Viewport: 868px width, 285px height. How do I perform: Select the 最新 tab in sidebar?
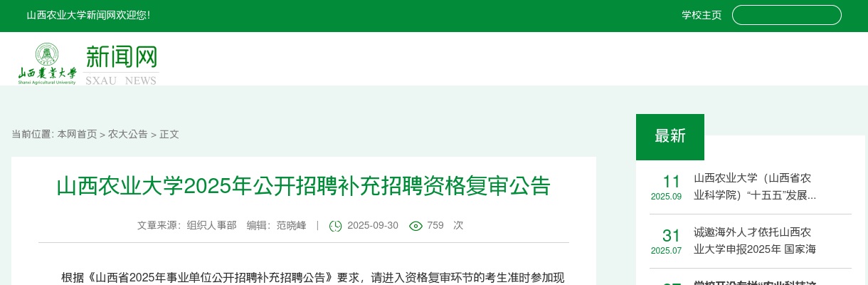pyautogui.click(x=670, y=137)
